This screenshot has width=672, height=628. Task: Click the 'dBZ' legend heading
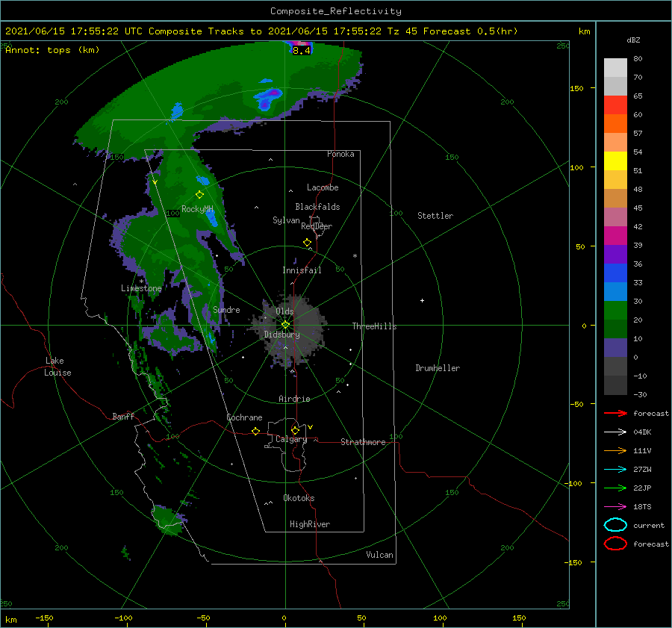click(x=633, y=40)
